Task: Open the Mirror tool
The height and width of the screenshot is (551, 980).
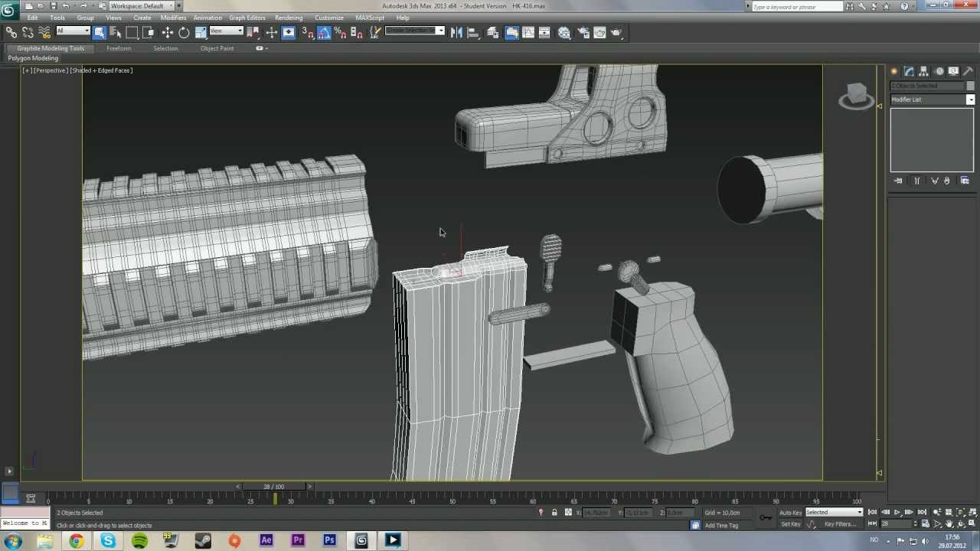Action: tap(456, 32)
